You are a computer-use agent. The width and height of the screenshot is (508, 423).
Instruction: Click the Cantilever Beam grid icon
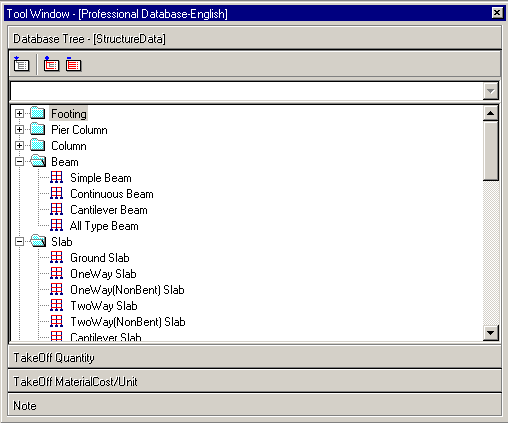56,209
